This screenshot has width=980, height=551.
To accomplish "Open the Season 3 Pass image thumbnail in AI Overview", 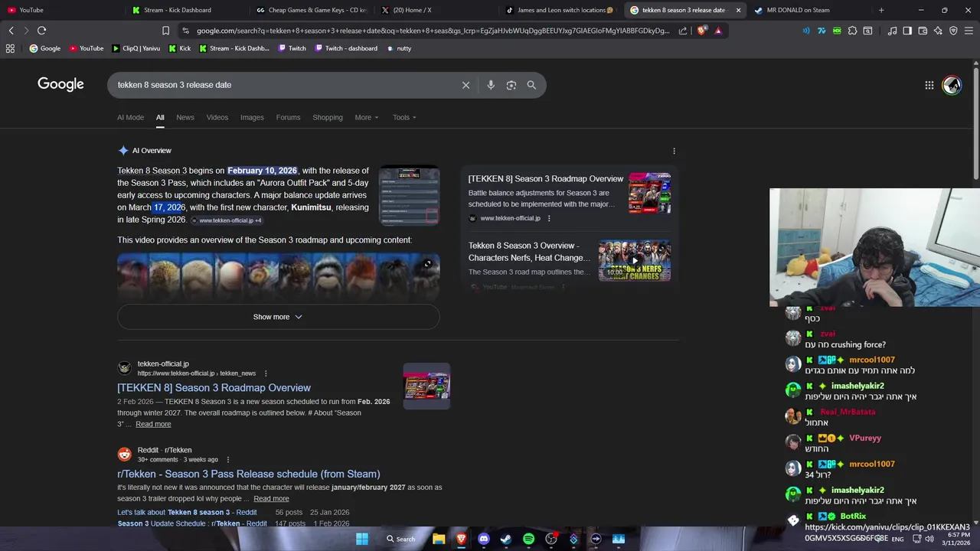I will coord(410,196).
